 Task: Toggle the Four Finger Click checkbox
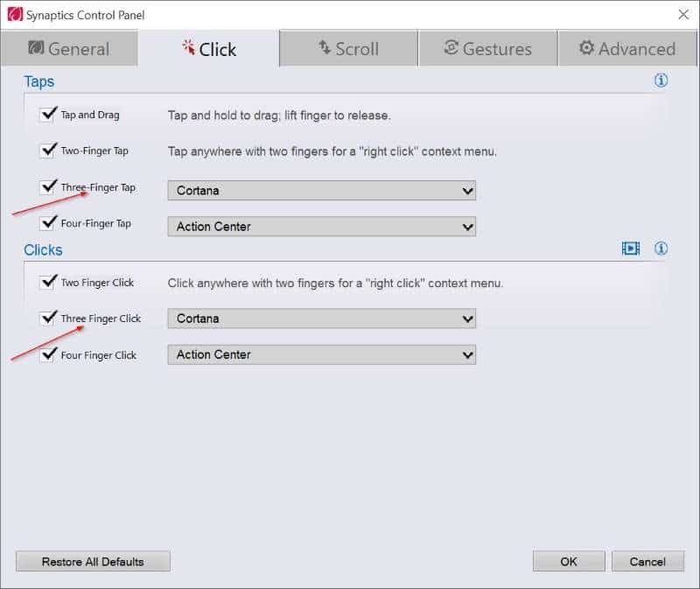pos(48,354)
